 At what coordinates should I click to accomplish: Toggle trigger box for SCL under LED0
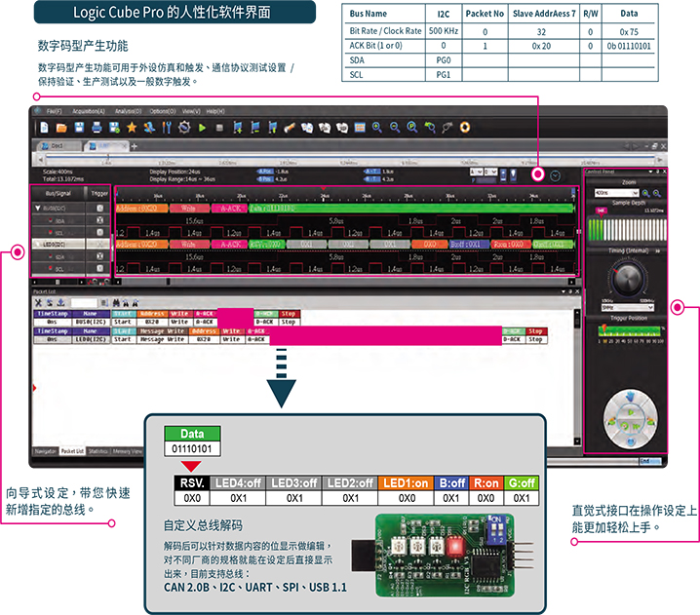(99, 268)
